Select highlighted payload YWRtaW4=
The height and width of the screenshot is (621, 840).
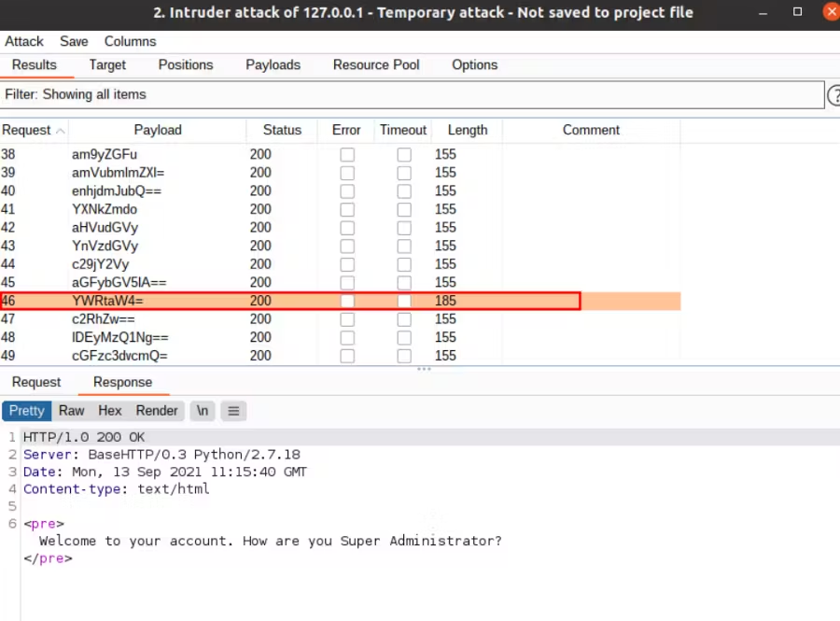(340, 301)
